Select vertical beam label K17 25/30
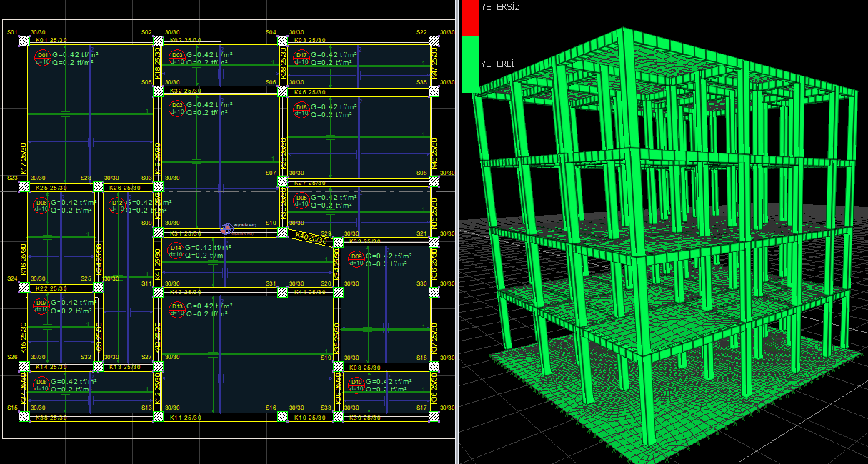The height and width of the screenshot is (464, 868). click(24, 159)
